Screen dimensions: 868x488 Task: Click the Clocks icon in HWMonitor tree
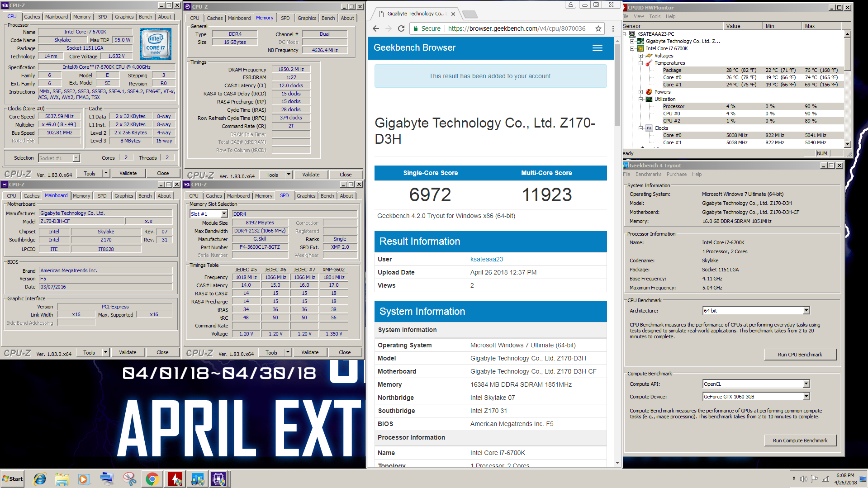tap(649, 128)
